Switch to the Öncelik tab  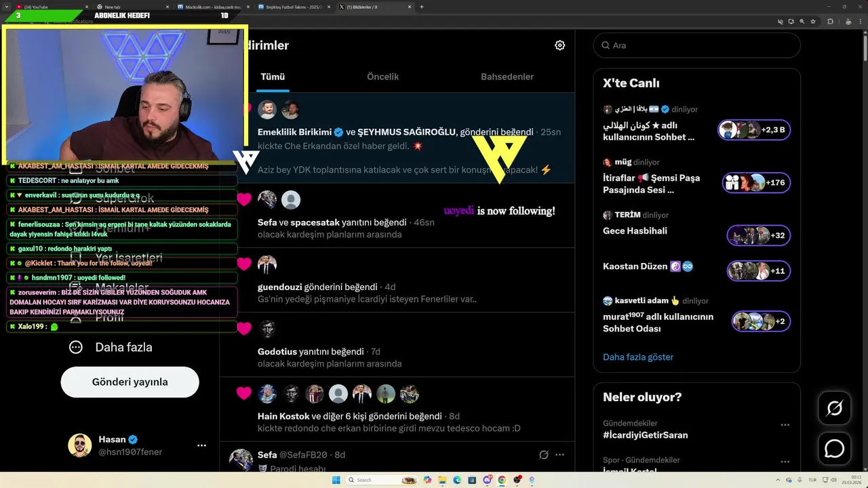[383, 77]
